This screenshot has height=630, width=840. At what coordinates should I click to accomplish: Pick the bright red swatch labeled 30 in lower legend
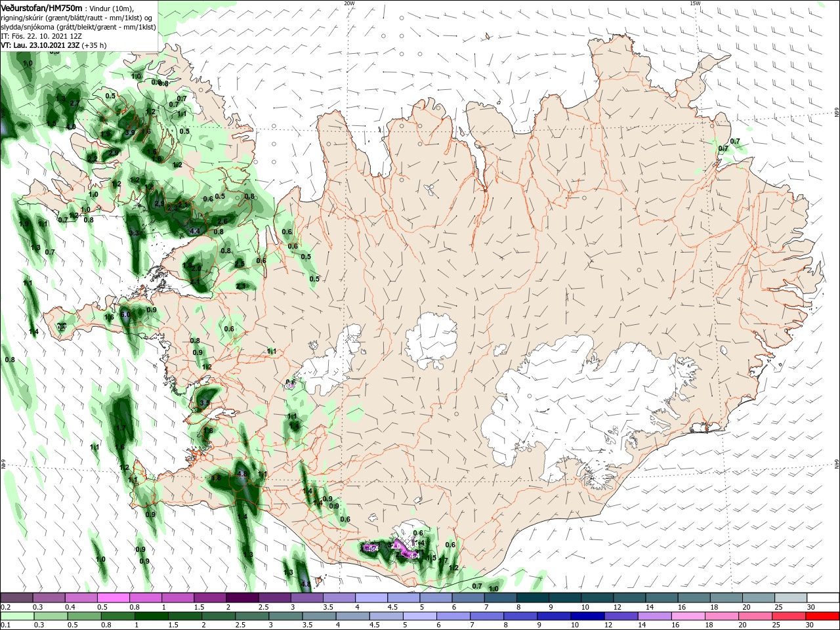822,616
